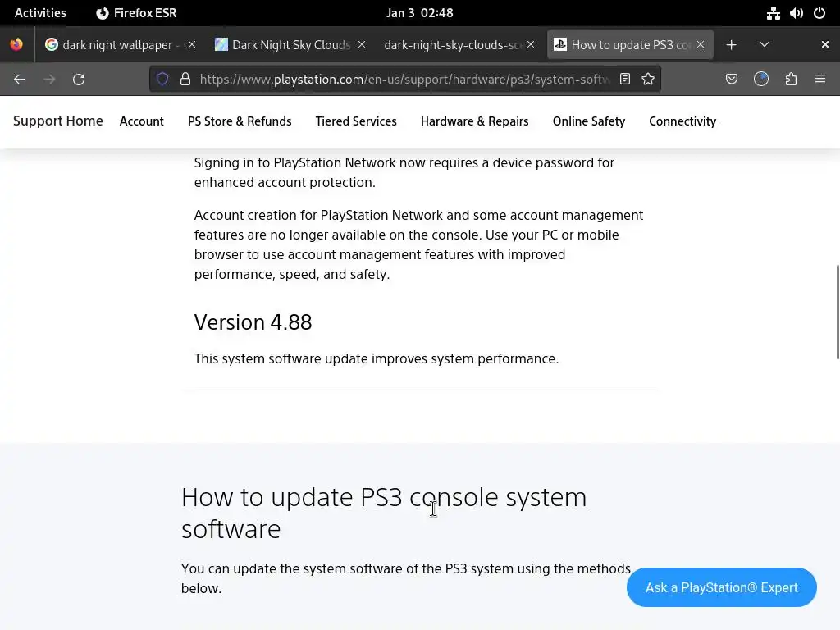Open a new tab with plus button
The height and width of the screenshot is (630, 840).
pyautogui.click(x=731, y=44)
